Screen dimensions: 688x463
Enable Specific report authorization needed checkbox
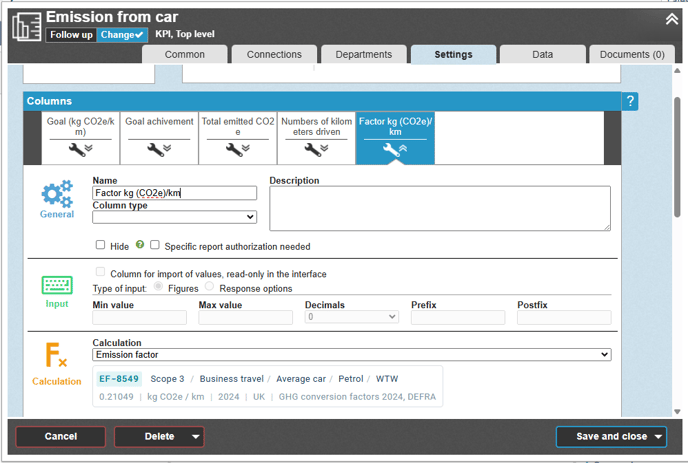click(155, 245)
